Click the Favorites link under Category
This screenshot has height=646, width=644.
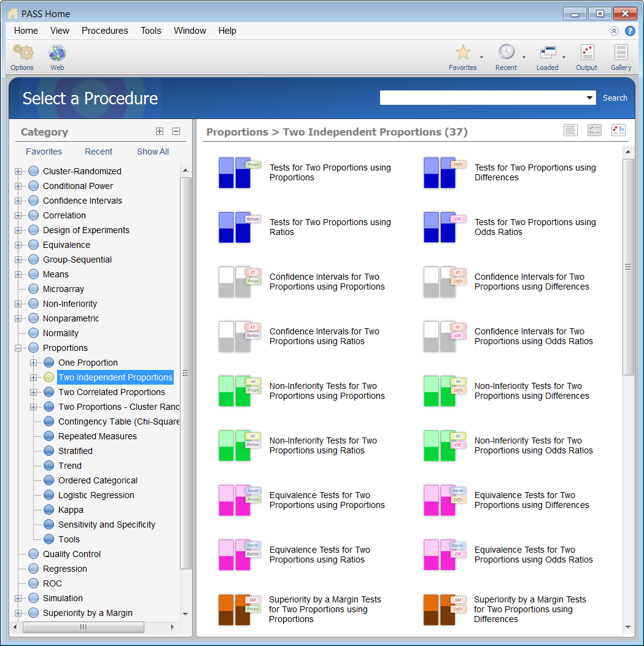click(44, 152)
